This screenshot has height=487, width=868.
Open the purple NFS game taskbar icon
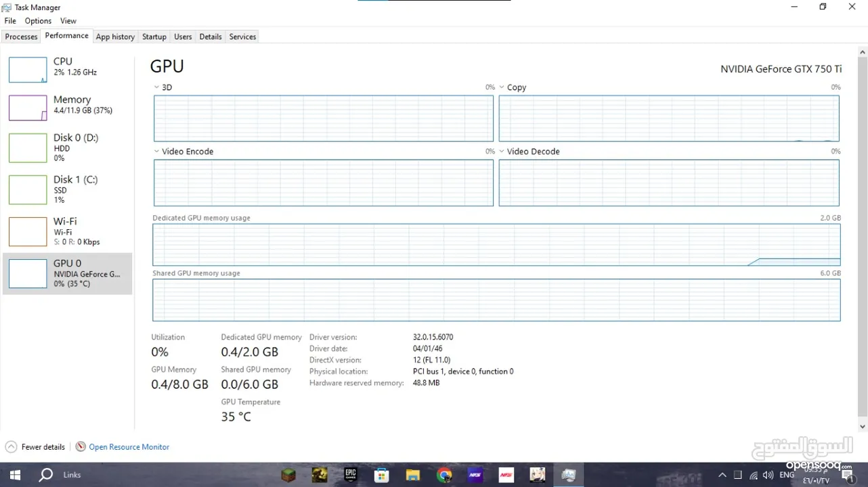(475, 475)
